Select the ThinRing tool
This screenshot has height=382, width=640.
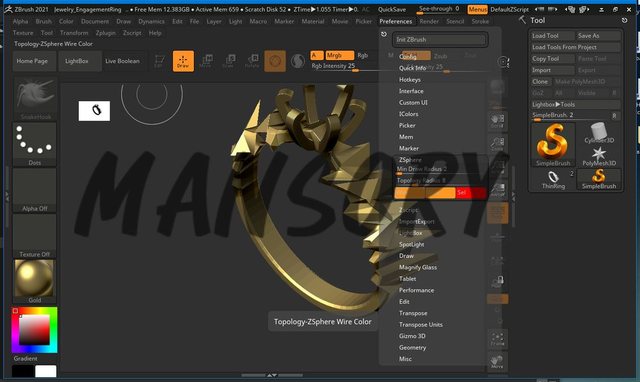pyautogui.click(x=553, y=179)
